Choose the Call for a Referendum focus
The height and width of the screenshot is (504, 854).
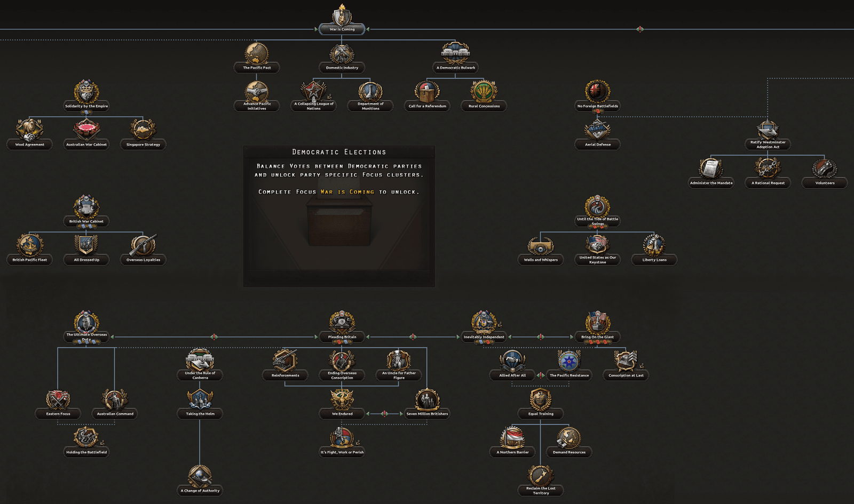427,97
